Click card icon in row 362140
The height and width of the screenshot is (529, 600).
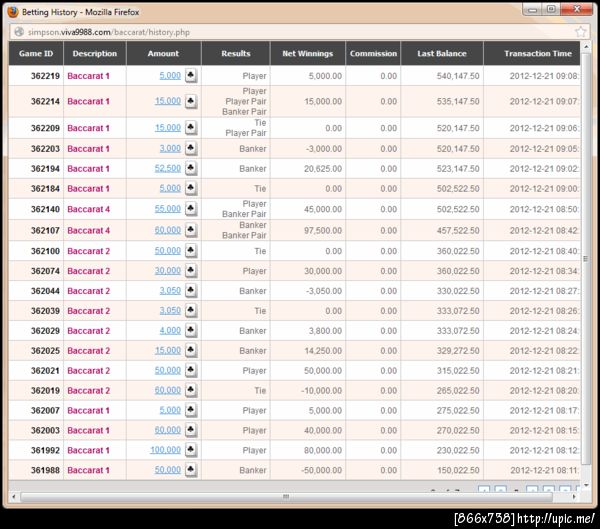(x=191, y=209)
